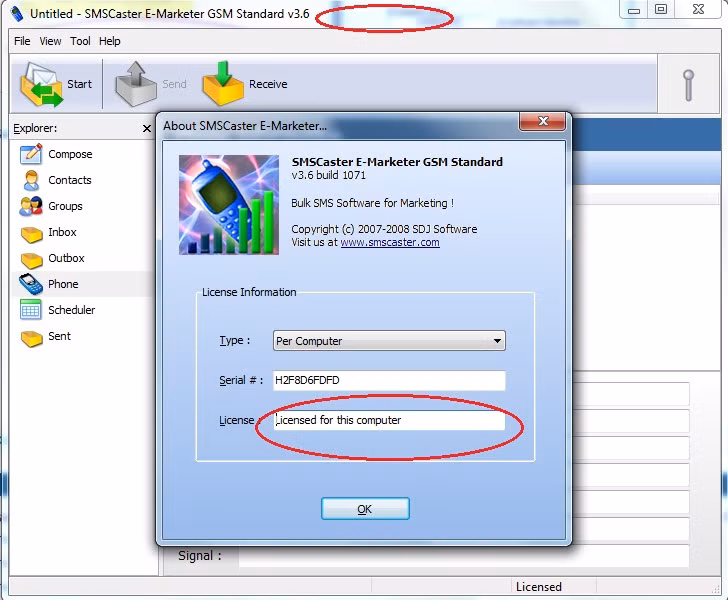
Task: Click the Contacts person icon
Action: click(x=31, y=180)
